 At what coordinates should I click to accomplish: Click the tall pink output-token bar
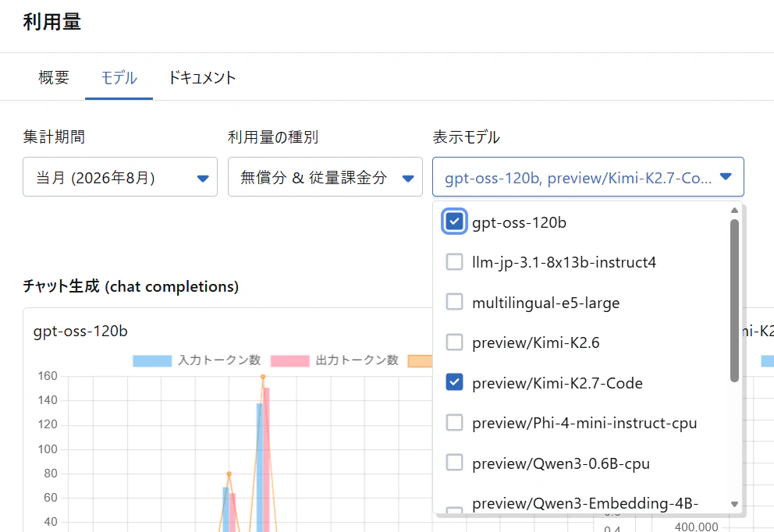267,459
